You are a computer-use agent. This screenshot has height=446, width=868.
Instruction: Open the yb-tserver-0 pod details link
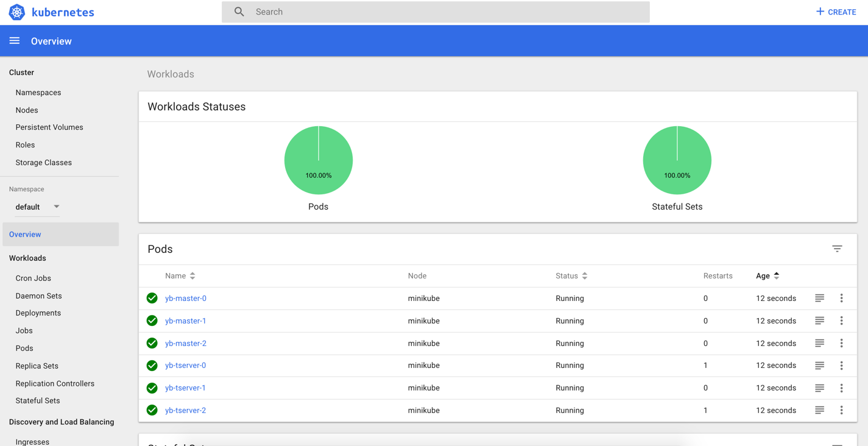(185, 365)
